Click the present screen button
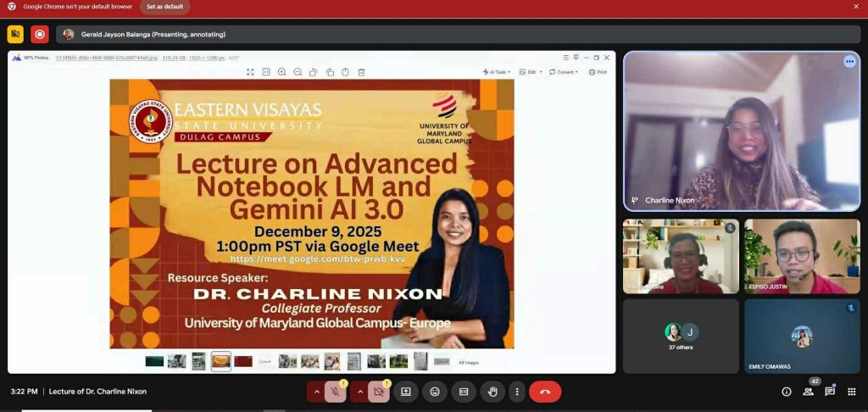 point(406,392)
